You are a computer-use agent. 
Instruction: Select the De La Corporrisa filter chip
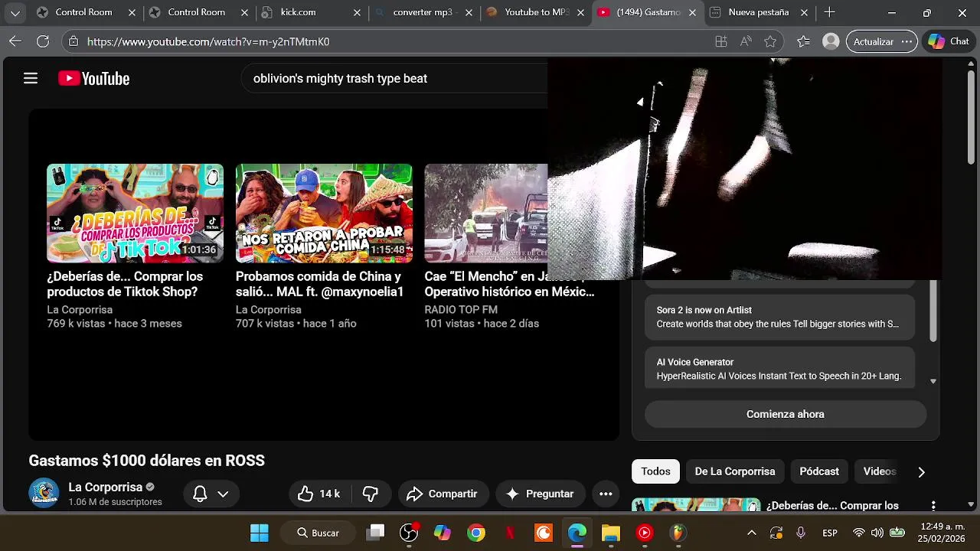(735, 471)
